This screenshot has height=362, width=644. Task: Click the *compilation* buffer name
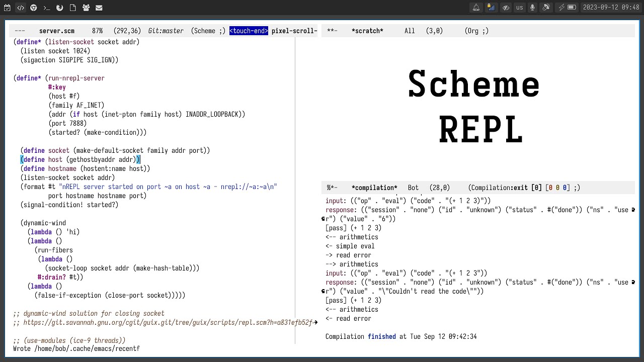pyautogui.click(x=374, y=188)
